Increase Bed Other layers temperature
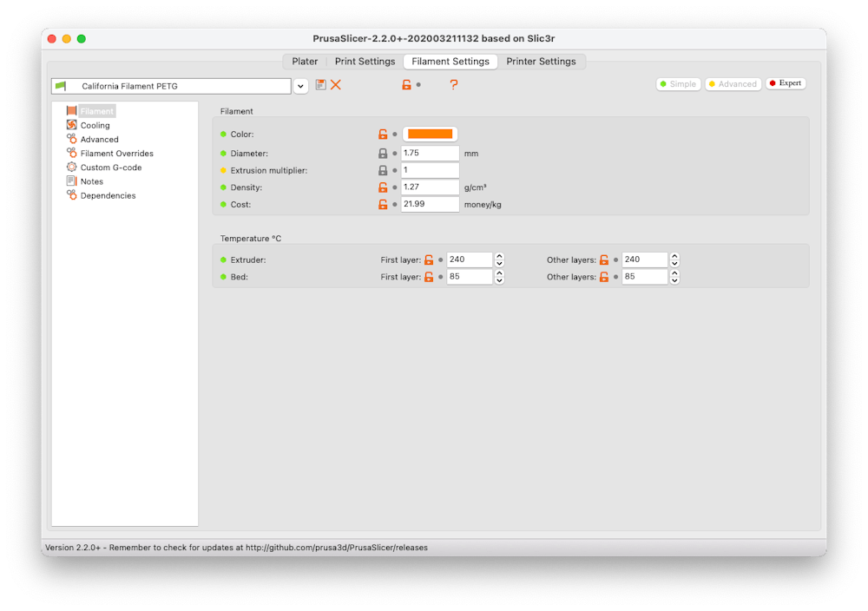 [x=674, y=273]
